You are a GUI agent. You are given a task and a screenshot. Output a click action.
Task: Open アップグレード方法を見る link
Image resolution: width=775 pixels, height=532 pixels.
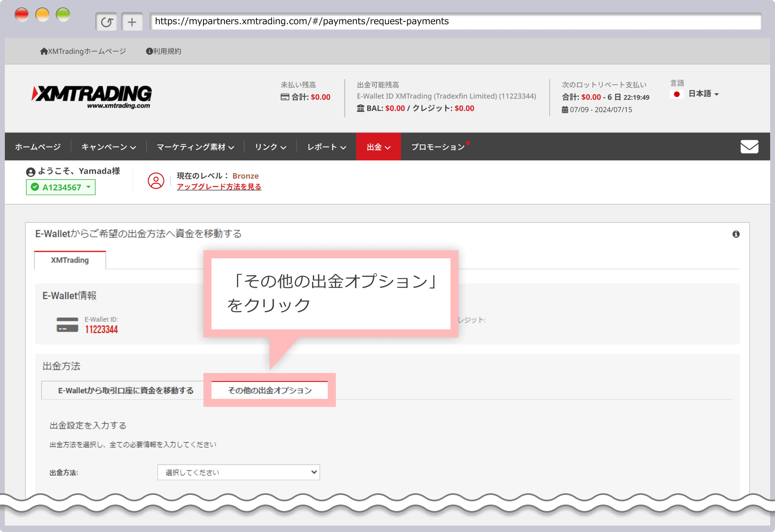(219, 186)
